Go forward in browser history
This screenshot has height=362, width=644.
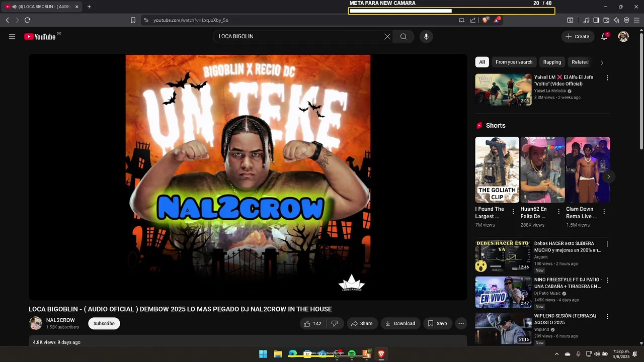(x=17, y=20)
